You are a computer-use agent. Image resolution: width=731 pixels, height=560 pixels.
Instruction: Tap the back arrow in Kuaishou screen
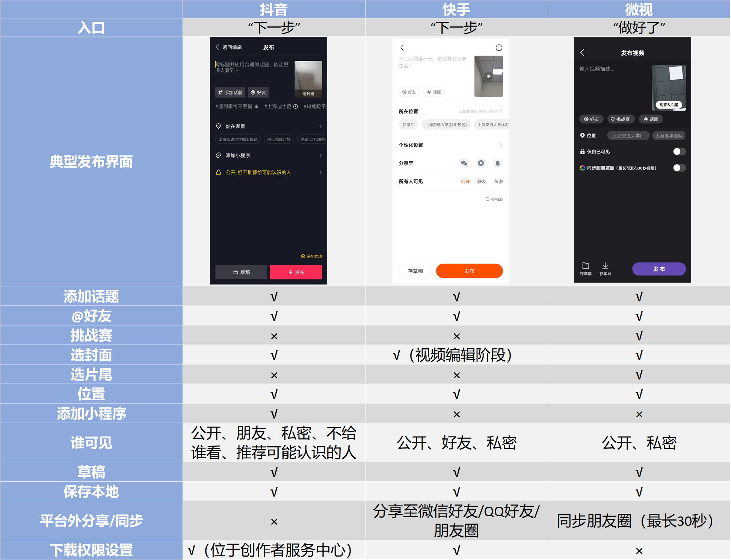402,48
